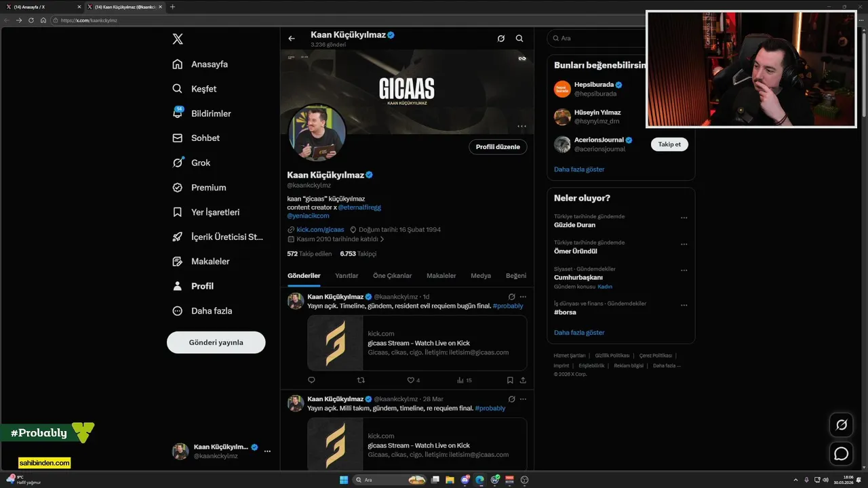Open the @eternalfiregg mention in bio

(x=359, y=207)
